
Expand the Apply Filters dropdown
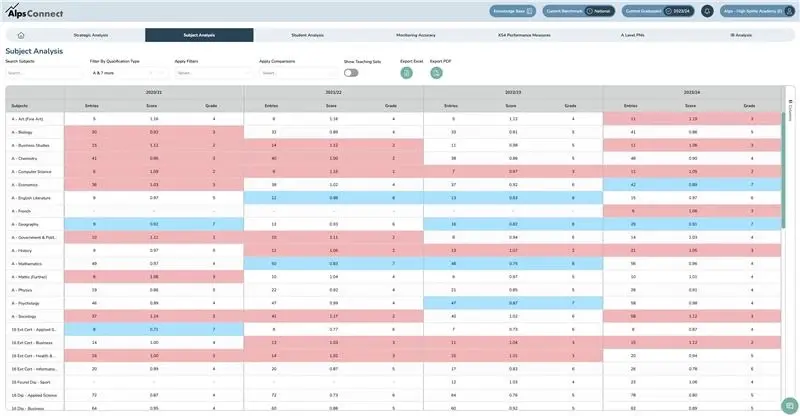coord(210,73)
